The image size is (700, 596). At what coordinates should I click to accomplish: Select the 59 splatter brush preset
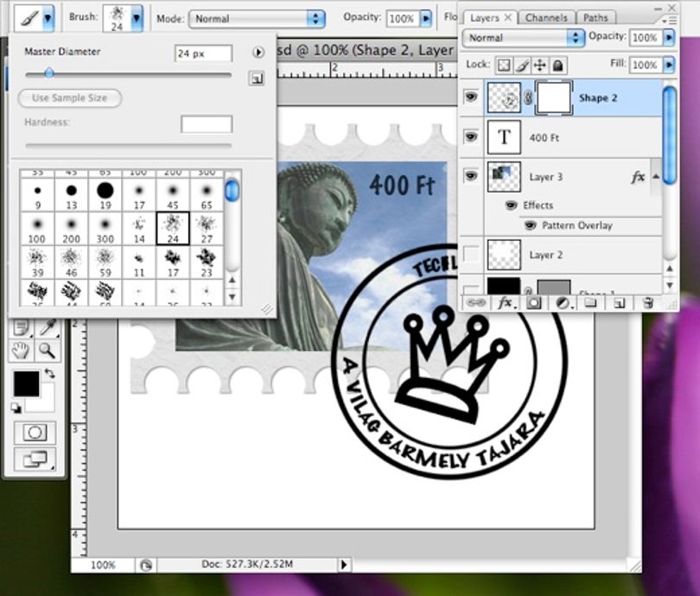pos(105,262)
